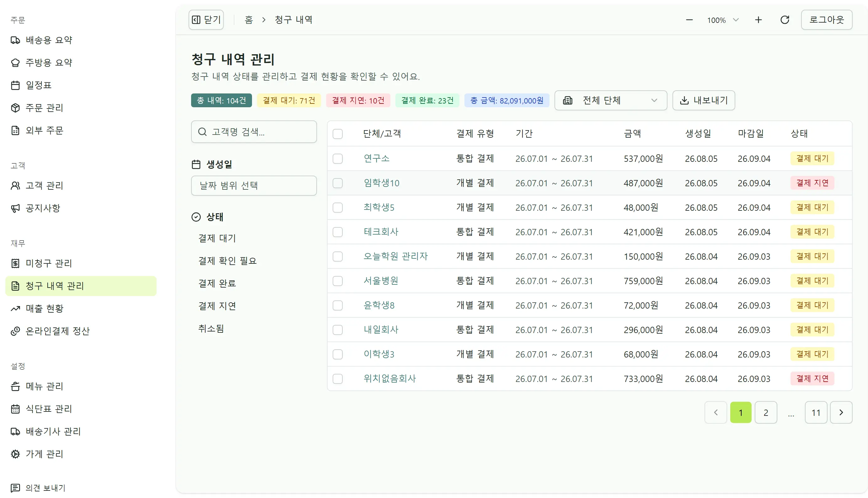
Task: Filter by 결제 대기 status
Action: (217, 238)
